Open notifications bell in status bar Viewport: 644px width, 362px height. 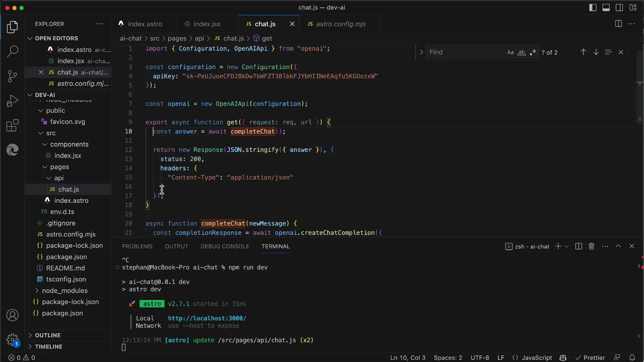click(632, 358)
